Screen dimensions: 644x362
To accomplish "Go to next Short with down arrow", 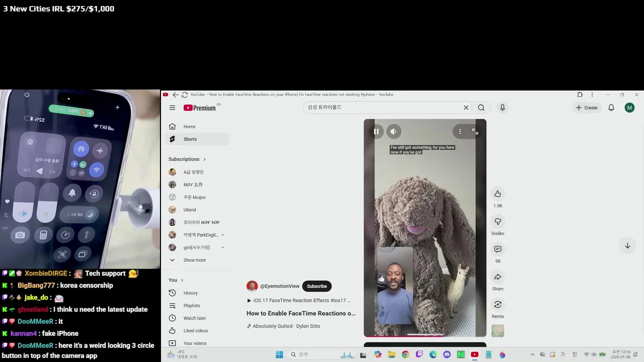I will click(627, 246).
